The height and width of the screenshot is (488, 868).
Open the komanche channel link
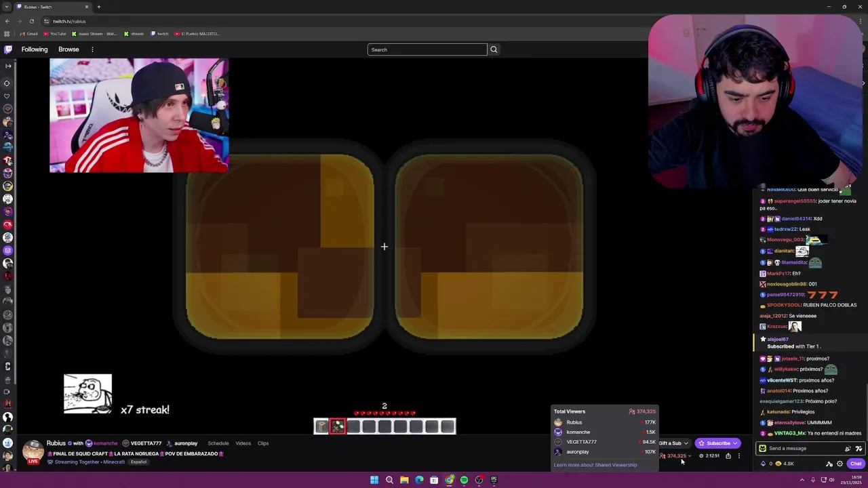105,443
